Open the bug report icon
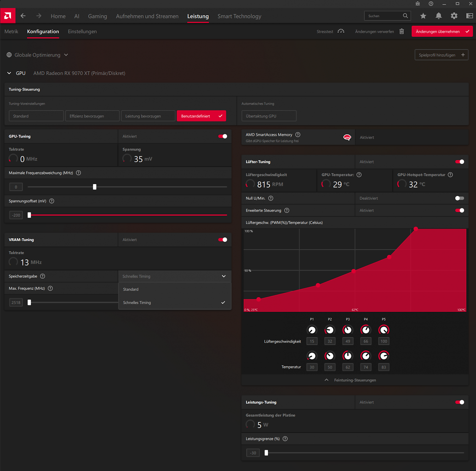 pos(418,4)
